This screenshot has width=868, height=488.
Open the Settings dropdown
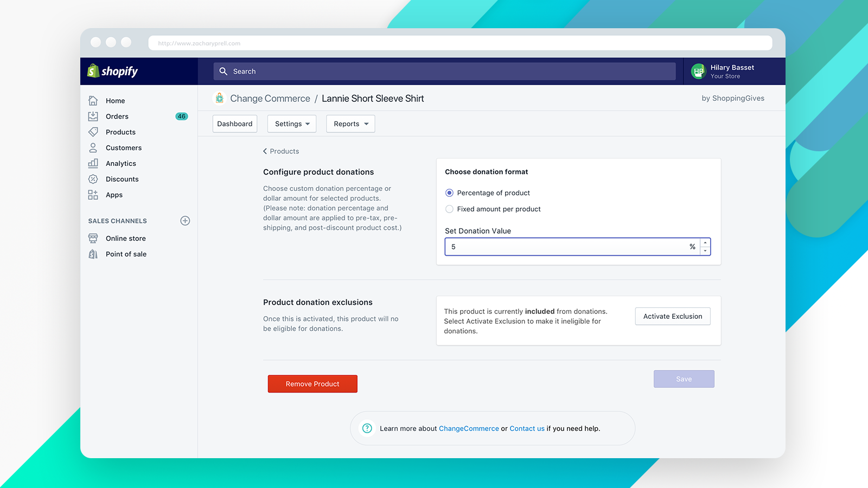pyautogui.click(x=292, y=124)
